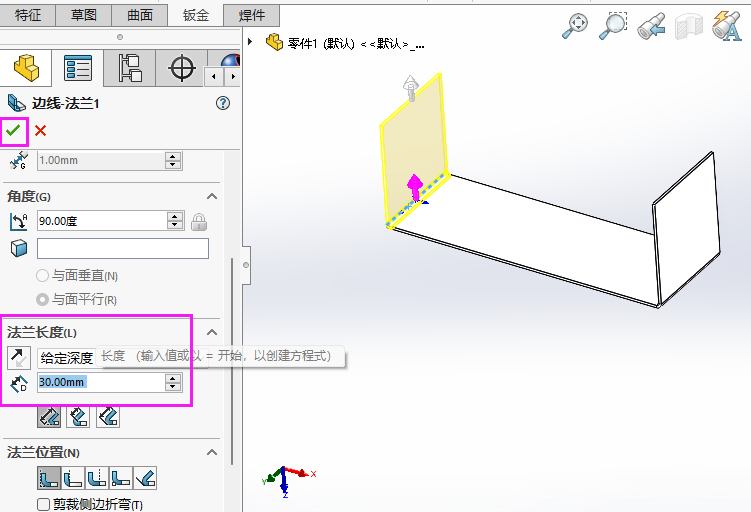Click the gray flange length drag handle
Viewport: 751px width, 512px height.
coord(410,88)
